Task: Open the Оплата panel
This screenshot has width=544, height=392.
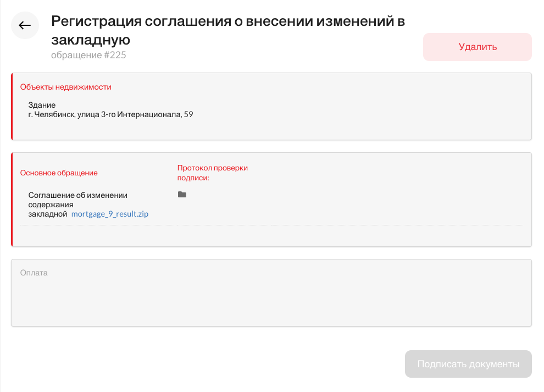Action: click(x=271, y=292)
